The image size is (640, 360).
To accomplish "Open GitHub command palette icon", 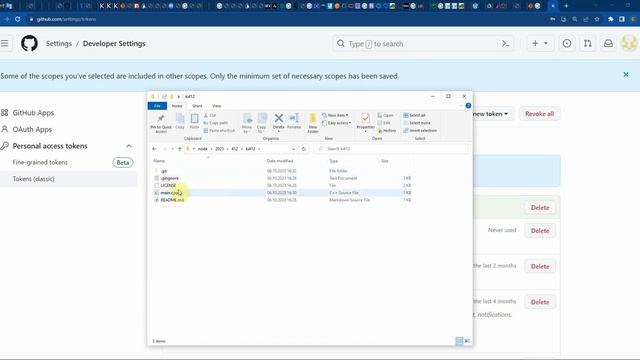I will click(506, 43).
